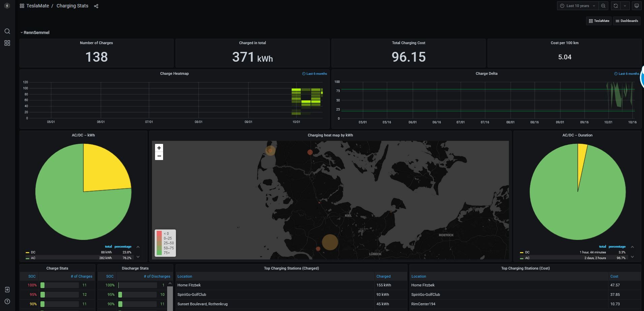Open the Total Charging Cost panel title
This screenshot has height=311, width=644.
click(408, 43)
